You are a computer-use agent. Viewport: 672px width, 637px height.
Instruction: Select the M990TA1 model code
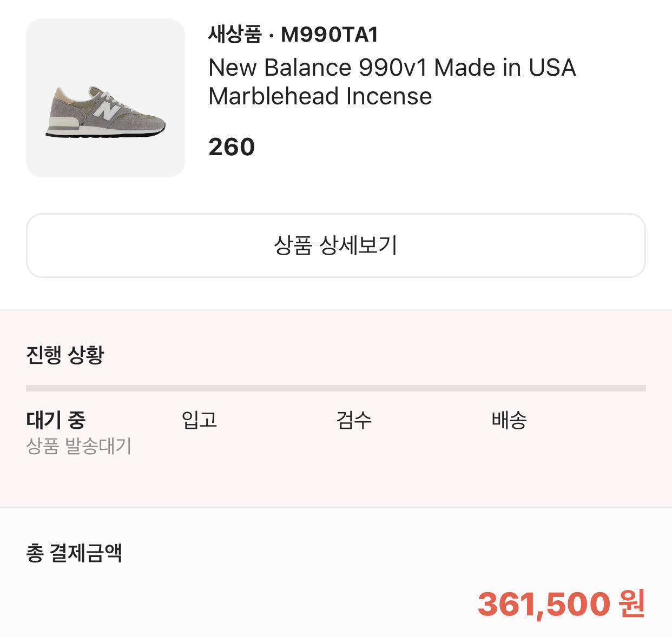pos(330,35)
